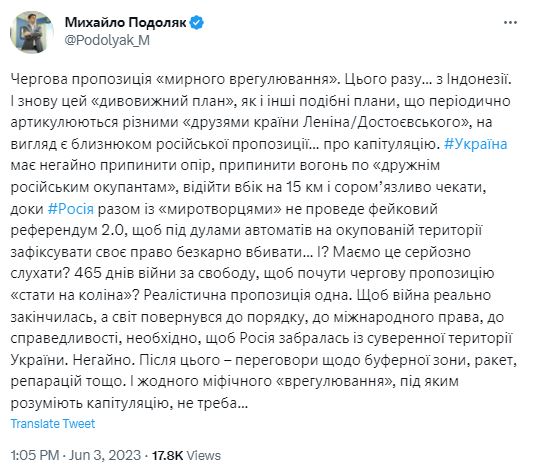Visit the @Podolyak_M handle link

[107, 40]
